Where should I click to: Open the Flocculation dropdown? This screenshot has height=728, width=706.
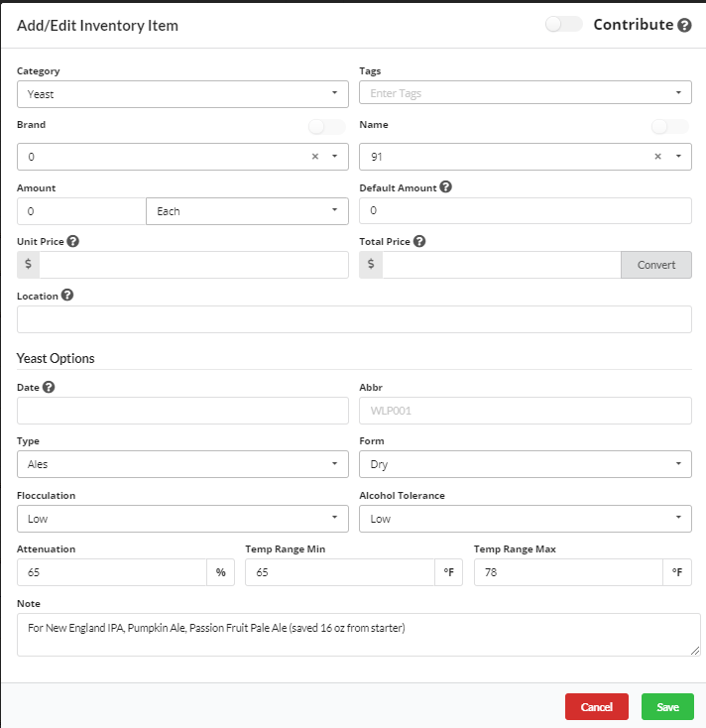182,519
